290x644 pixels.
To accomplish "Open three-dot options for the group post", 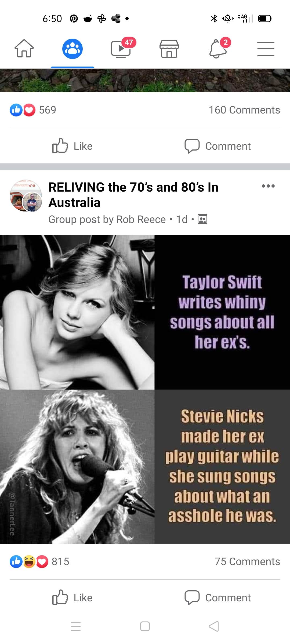I will click(x=268, y=186).
